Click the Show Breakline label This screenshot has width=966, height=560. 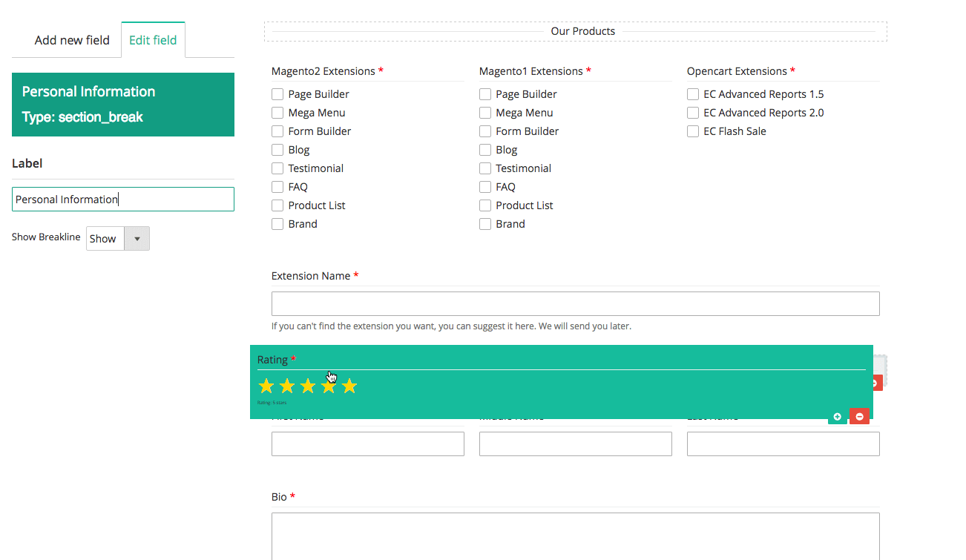click(46, 237)
